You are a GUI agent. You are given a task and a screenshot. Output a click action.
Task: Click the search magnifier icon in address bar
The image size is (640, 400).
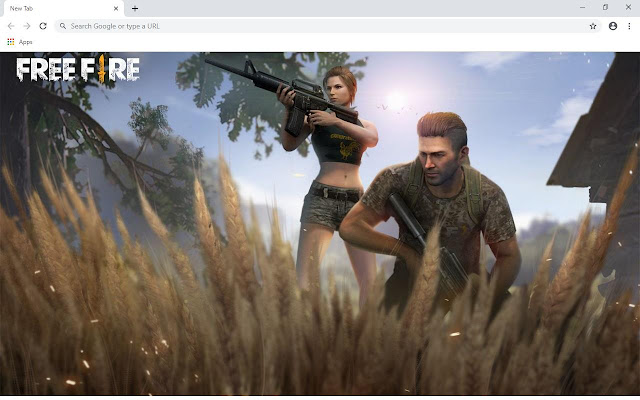(x=63, y=26)
